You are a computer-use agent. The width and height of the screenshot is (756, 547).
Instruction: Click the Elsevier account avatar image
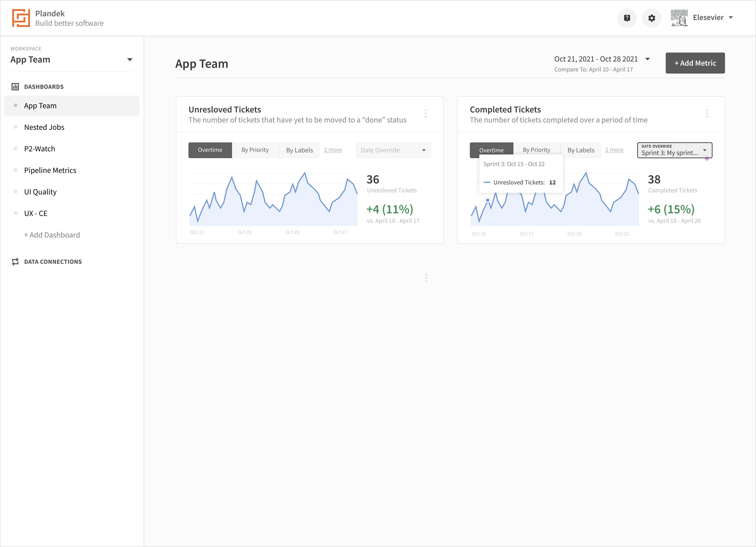point(679,18)
